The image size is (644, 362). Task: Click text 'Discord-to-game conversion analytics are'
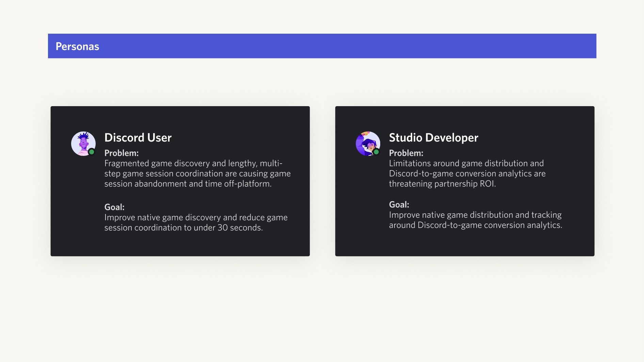pyautogui.click(x=467, y=174)
